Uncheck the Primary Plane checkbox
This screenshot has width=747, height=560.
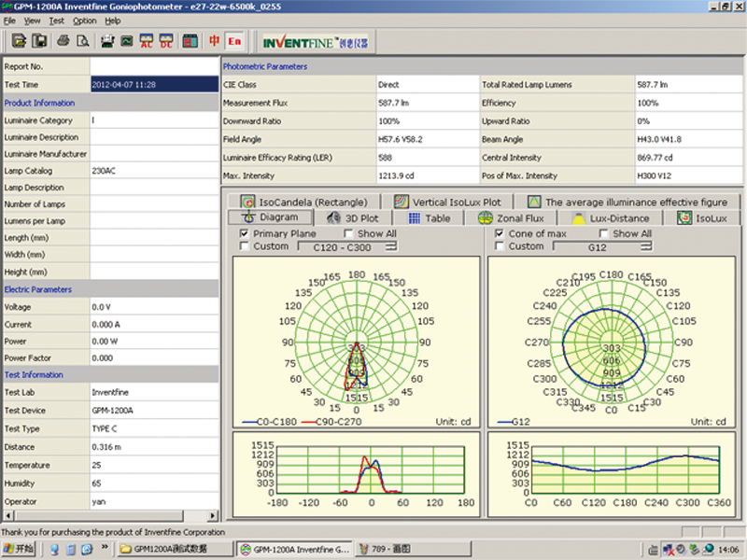pos(245,233)
